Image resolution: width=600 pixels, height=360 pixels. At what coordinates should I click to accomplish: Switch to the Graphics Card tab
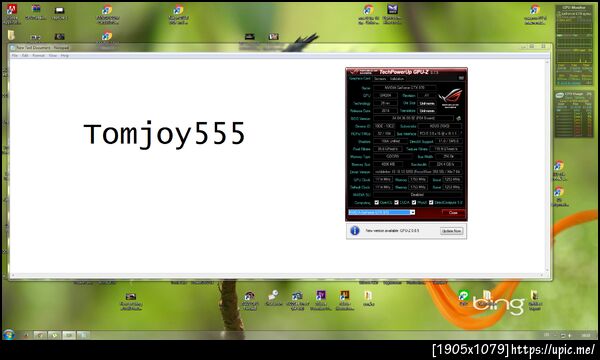point(360,78)
